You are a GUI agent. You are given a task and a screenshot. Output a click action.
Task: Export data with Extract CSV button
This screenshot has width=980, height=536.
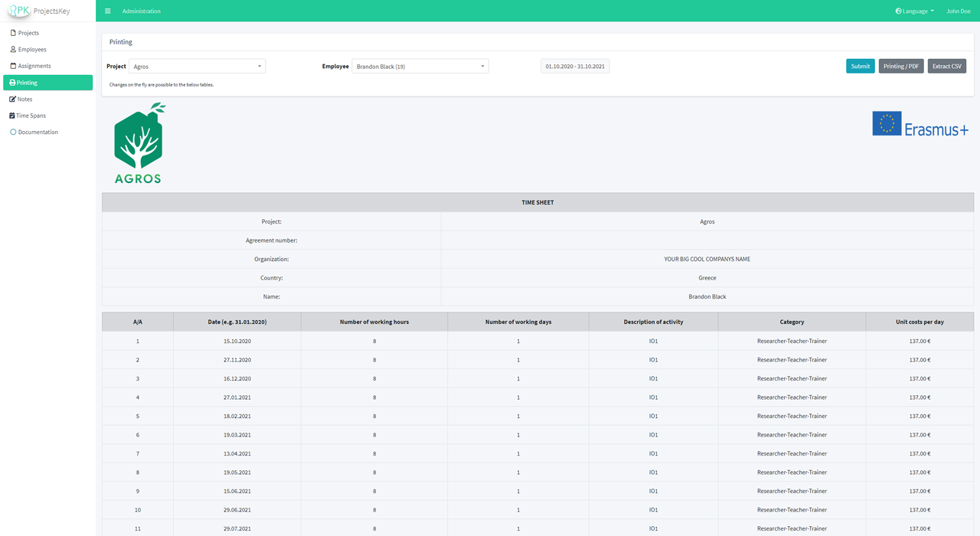click(x=946, y=67)
